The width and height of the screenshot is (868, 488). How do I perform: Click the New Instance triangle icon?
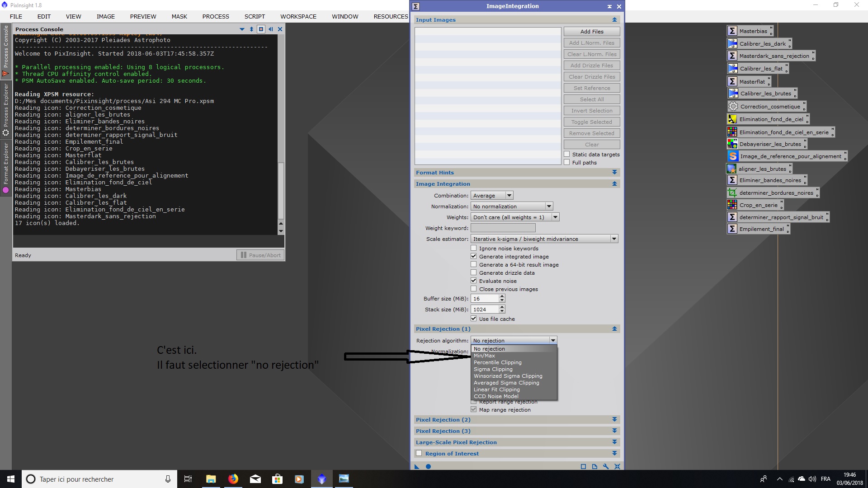(x=417, y=467)
